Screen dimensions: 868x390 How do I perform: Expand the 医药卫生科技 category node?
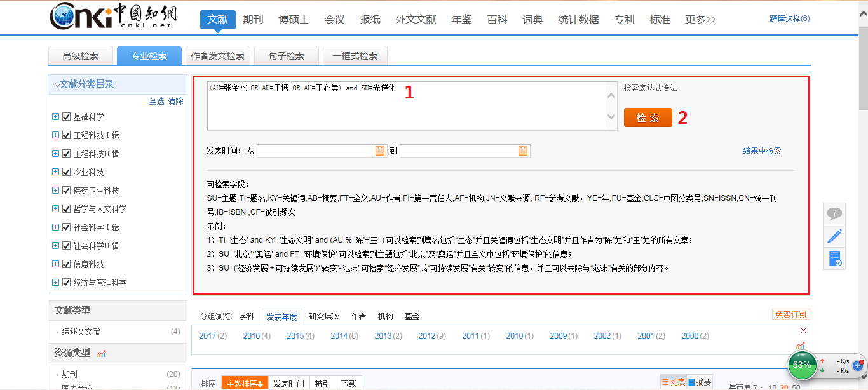coord(55,191)
